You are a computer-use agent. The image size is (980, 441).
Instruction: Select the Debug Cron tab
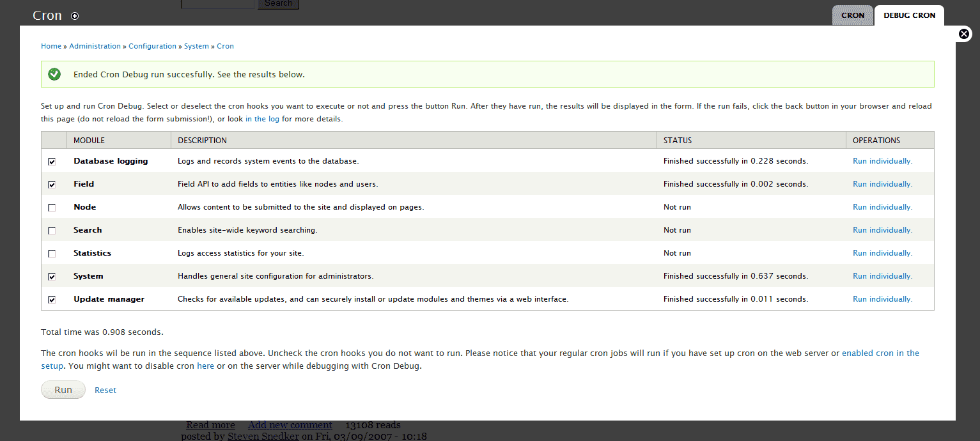pos(909,15)
